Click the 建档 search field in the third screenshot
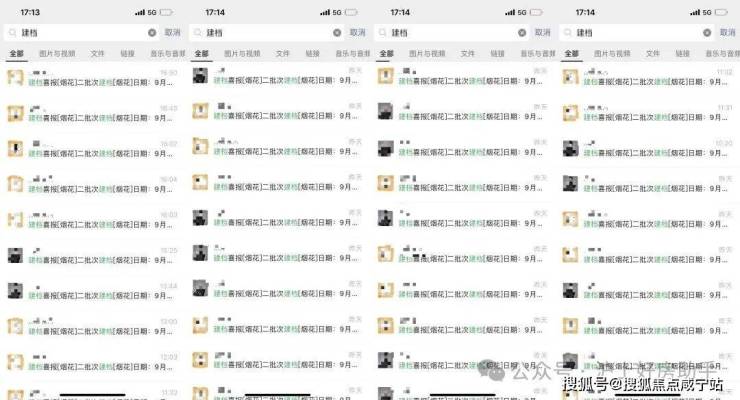Viewport: 740px width, 400px height. click(x=452, y=33)
